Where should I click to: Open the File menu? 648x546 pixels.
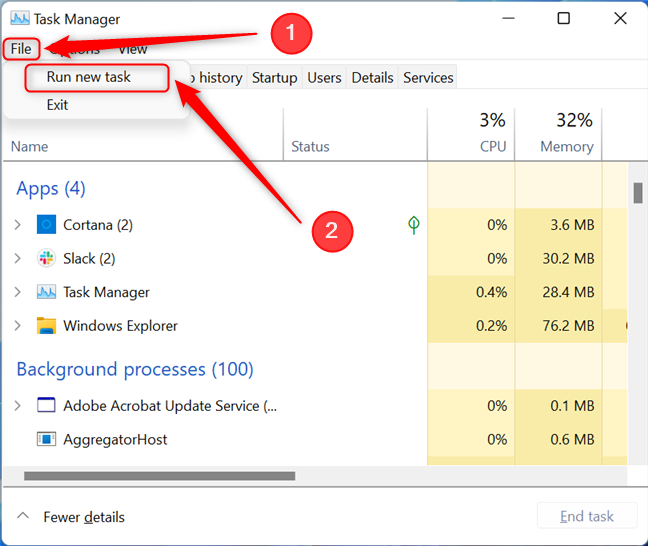(21, 49)
